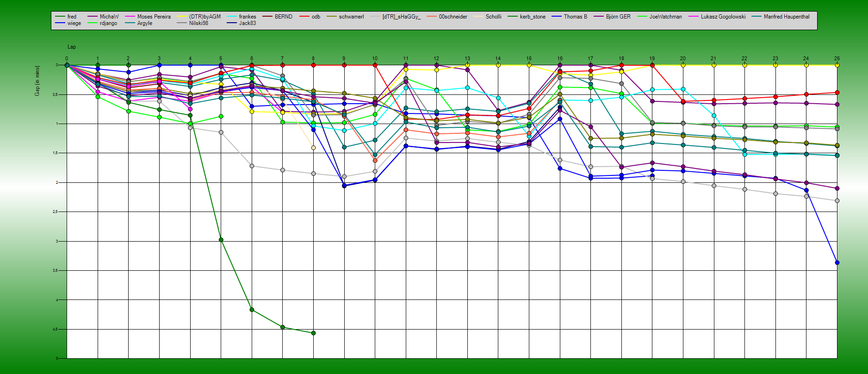The image size is (868, 374).
Task: Select lap number 24 on the x-axis
Action: [x=806, y=59]
